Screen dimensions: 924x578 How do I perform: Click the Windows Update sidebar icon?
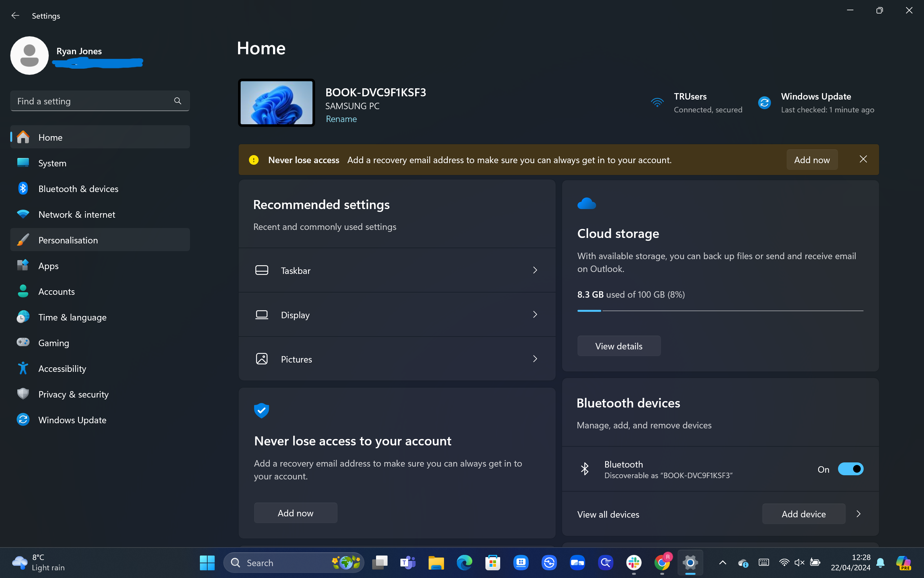[23, 419]
